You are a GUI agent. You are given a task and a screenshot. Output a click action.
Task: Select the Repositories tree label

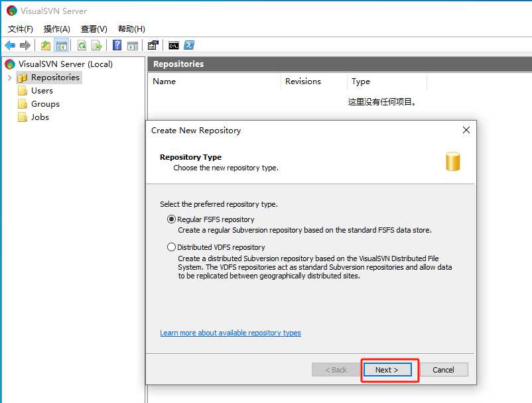pyautogui.click(x=55, y=78)
